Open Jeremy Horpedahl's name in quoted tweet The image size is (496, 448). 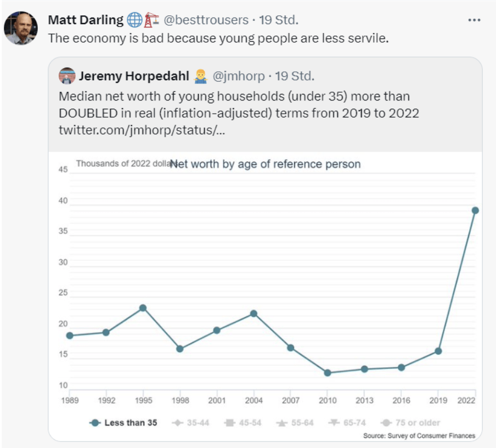point(134,76)
